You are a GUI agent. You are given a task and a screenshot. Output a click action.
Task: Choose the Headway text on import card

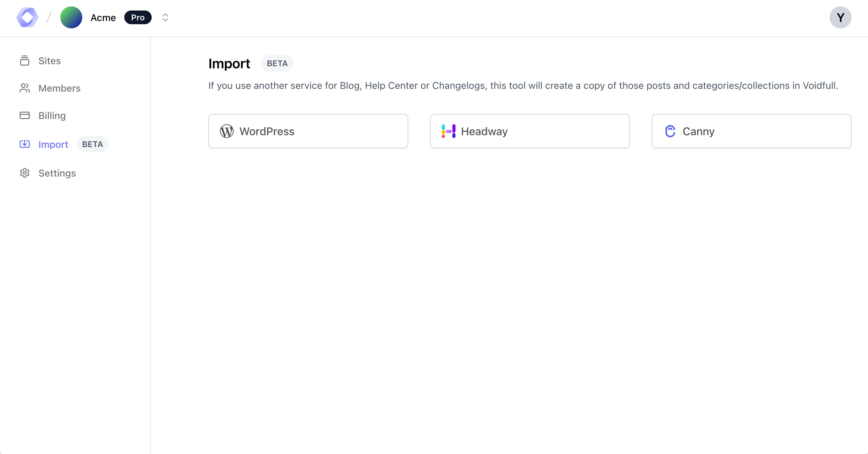point(484,131)
